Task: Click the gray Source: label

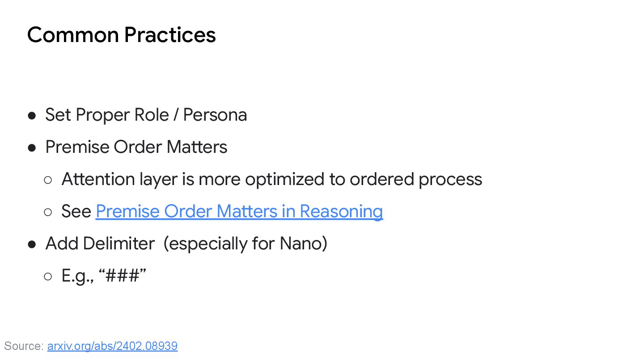Action: (x=24, y=346)
